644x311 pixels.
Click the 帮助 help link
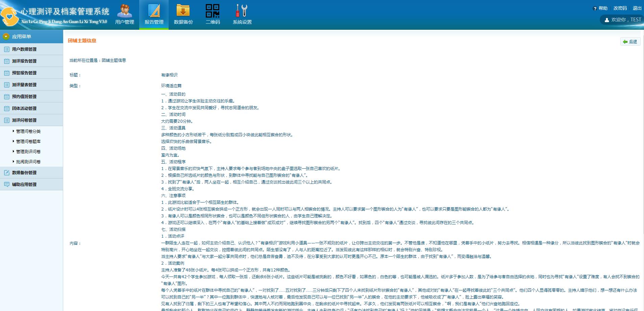pos(603,8)
